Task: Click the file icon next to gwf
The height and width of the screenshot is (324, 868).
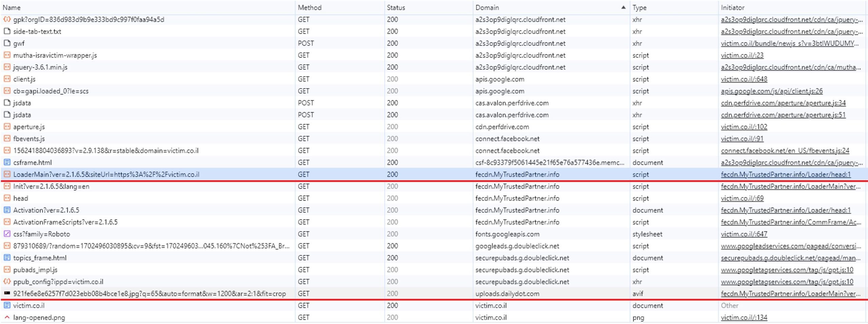Action: [x=6, y=43]
